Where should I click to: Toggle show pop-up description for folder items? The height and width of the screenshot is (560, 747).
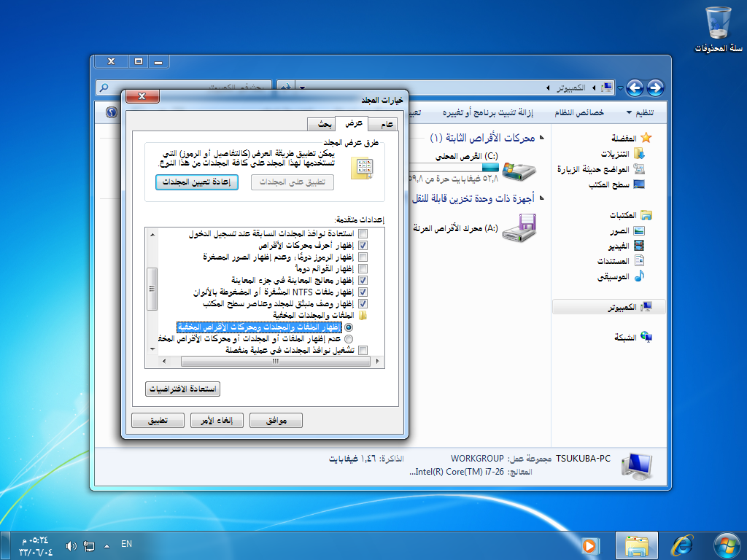363,304
